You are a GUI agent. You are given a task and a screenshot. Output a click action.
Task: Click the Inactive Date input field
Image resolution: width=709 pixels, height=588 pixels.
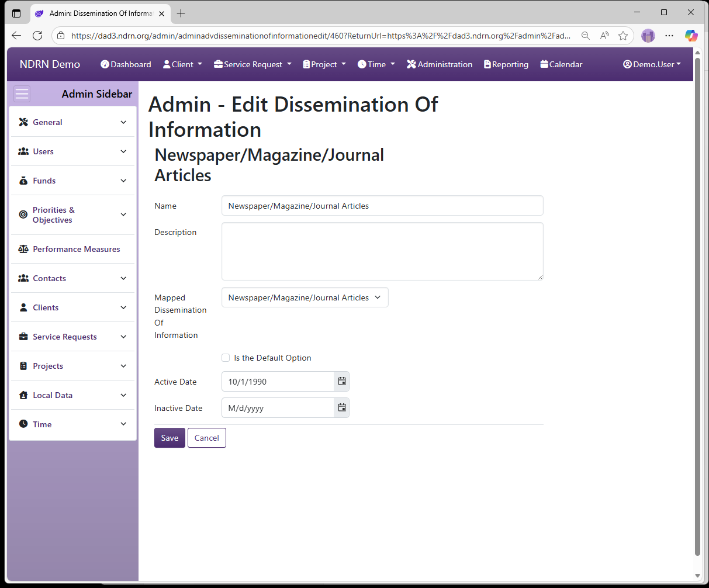(x=278, y=407)
